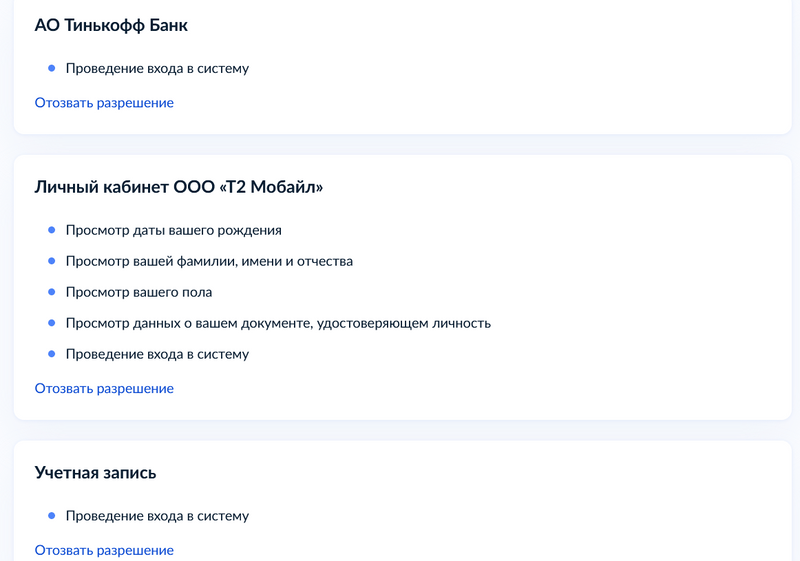Image resolution: width=800 pixels, height=561 pixels.
Task: Click the login permission bullet in Т2 Мобайл card
Action: (x=51, y=354)
